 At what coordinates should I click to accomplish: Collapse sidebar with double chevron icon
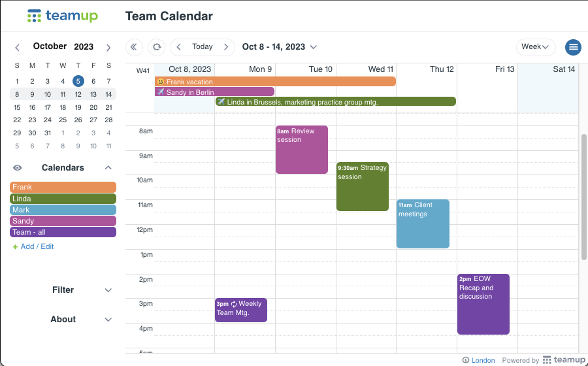pyautogui.click(x=134, y=47)
